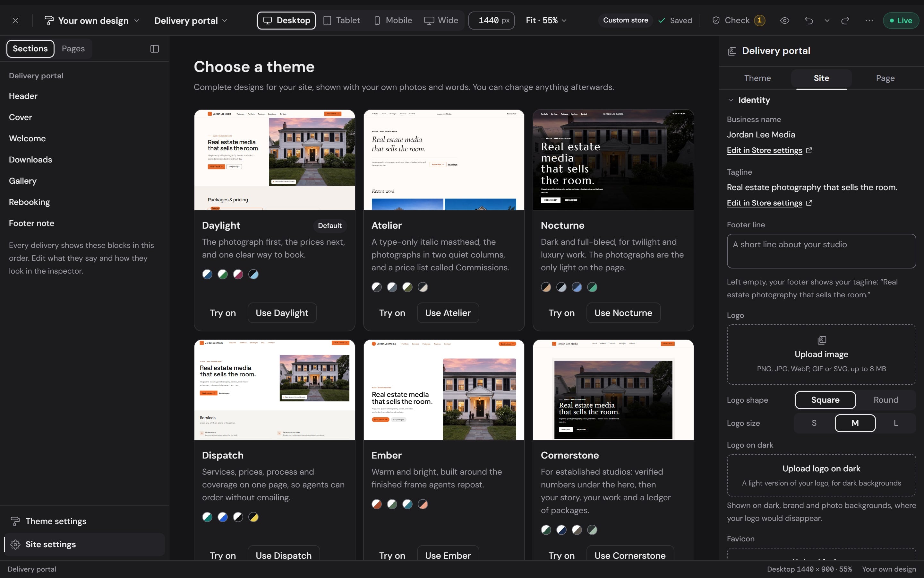Set logo size to L

[x=896, y=423]
